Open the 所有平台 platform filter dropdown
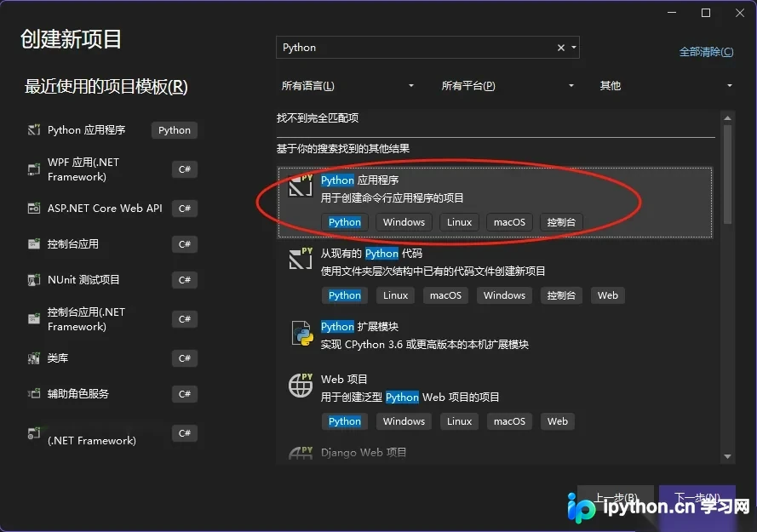 point(508,86)
